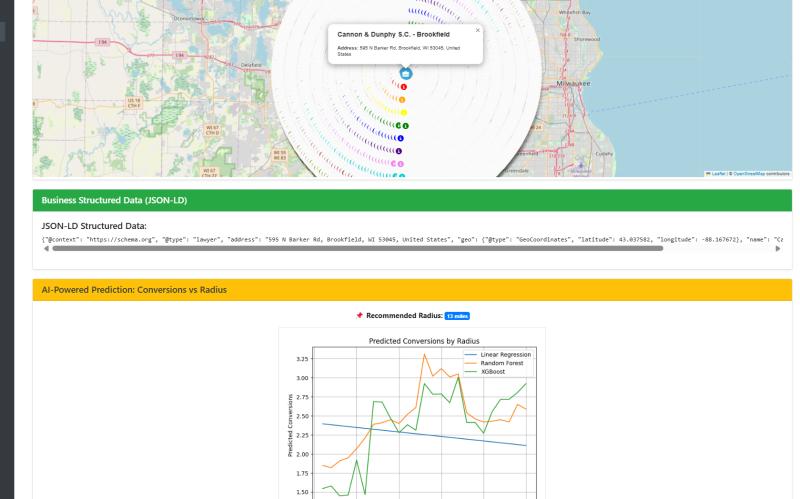Screen dimensions: 800x499
Task: Click the Cudahy label on map
Action: [604, 154]
